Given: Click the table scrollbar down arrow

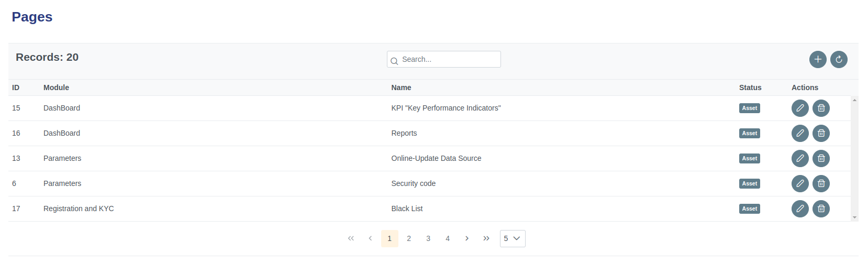Looking at the screenshot, I should pyautogui.click(x=854, y=217).
